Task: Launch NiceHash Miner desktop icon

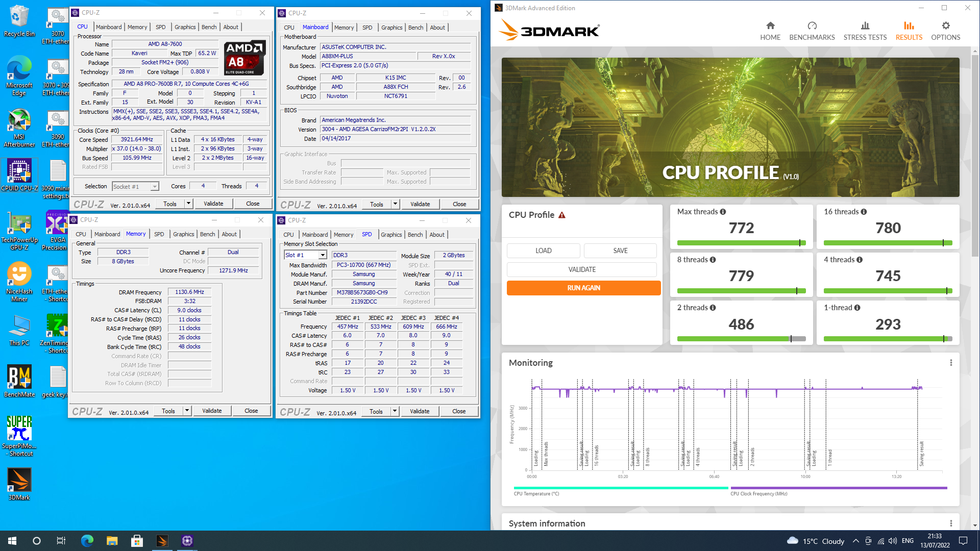Action: (19, 282)
